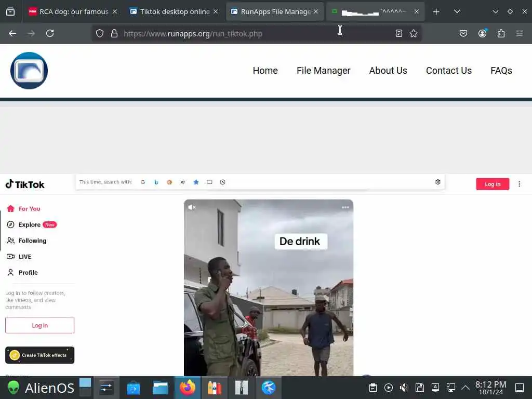
Task: Click the RunApps site logo
Action: click(29, 71)
